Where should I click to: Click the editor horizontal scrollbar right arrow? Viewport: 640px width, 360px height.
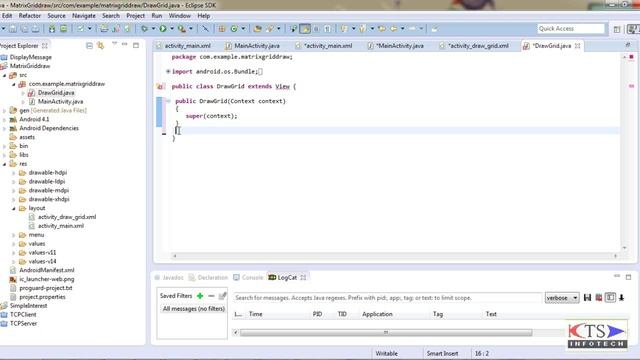pyautogui.click(x=616, y=256)
